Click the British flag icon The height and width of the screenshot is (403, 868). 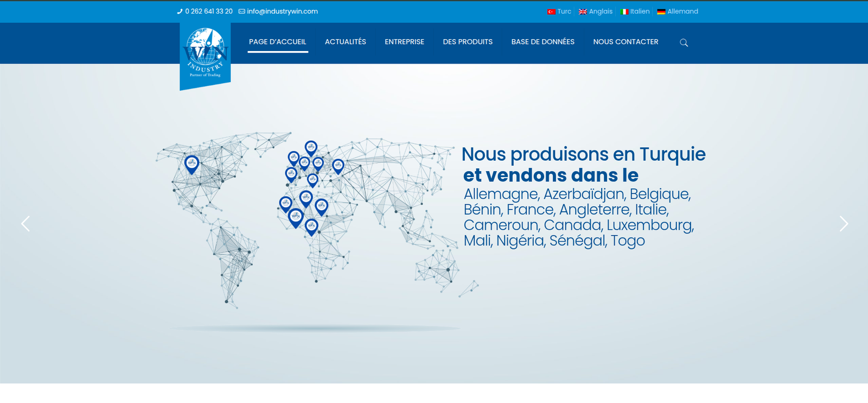click(583, 11)
